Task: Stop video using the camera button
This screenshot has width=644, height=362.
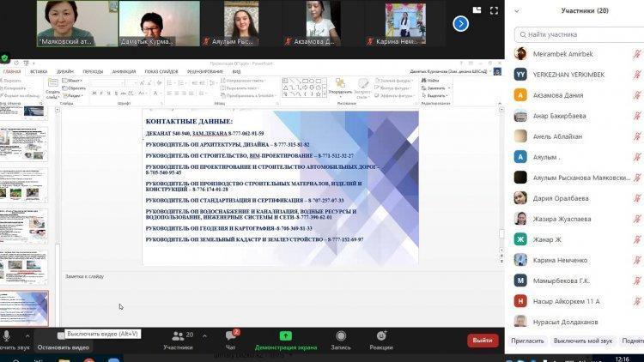Action: [x=62, y=336]
